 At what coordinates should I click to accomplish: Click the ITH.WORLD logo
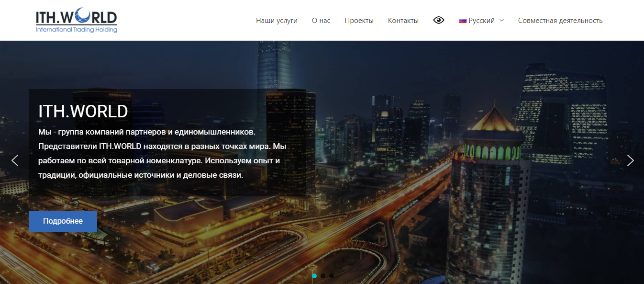(77, 21)
